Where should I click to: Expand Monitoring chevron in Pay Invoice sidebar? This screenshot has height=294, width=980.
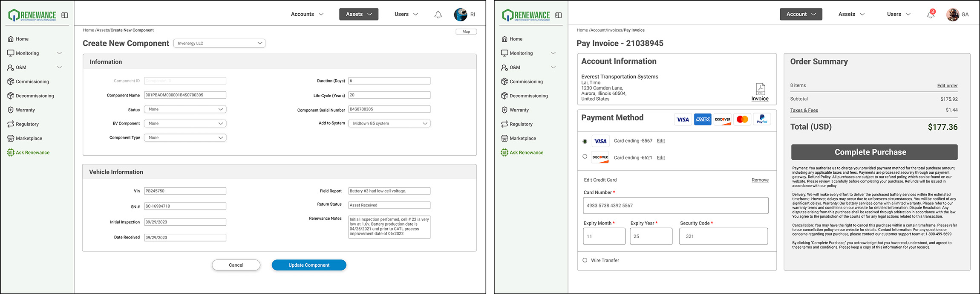tap(553, 53)
